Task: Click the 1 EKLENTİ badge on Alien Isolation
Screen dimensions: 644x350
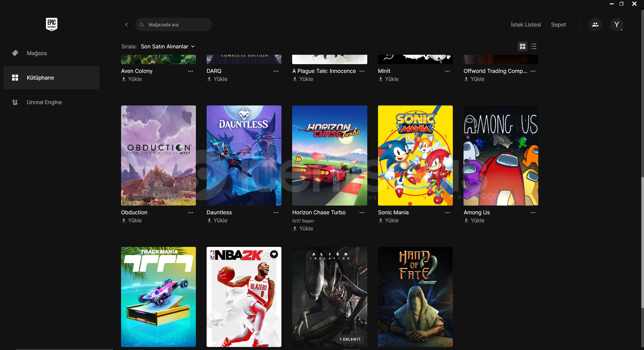Action: click(350, 339)
